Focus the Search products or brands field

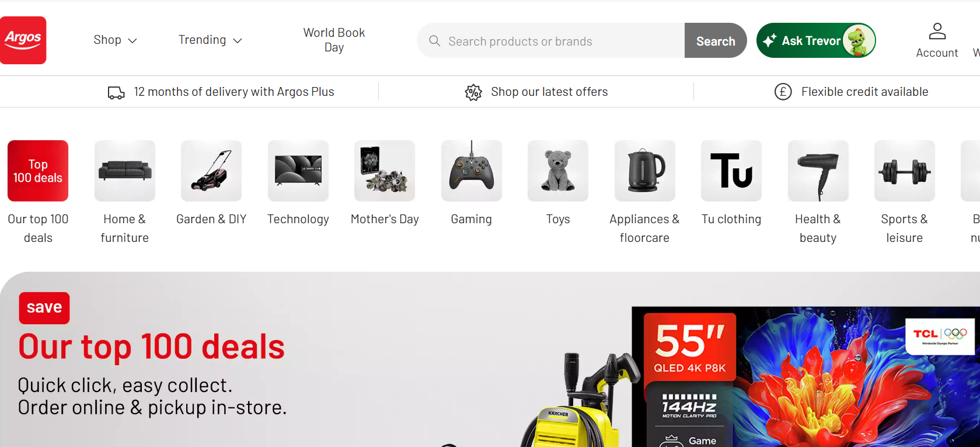click(x=551, y=41)
